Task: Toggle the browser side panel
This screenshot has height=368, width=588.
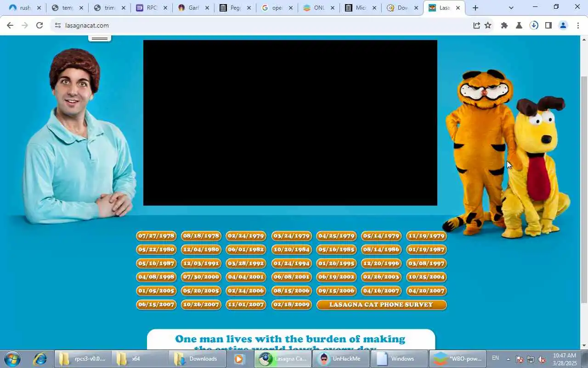Action: 548,25
